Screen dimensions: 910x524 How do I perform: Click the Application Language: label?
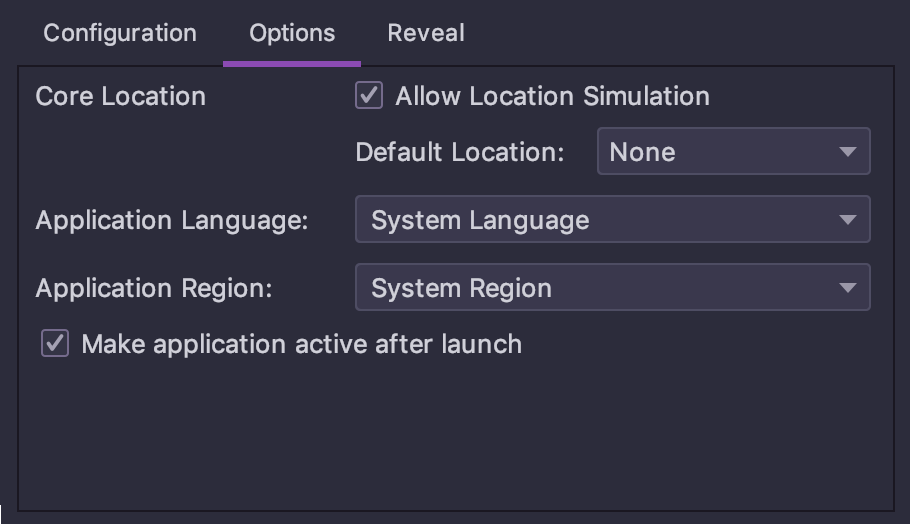click(172, 221)
